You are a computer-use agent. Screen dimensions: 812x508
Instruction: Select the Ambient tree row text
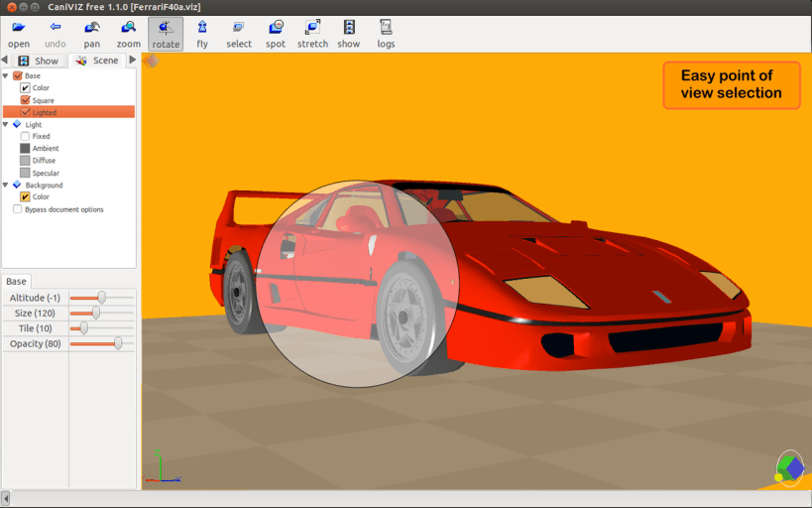point(46,148)
